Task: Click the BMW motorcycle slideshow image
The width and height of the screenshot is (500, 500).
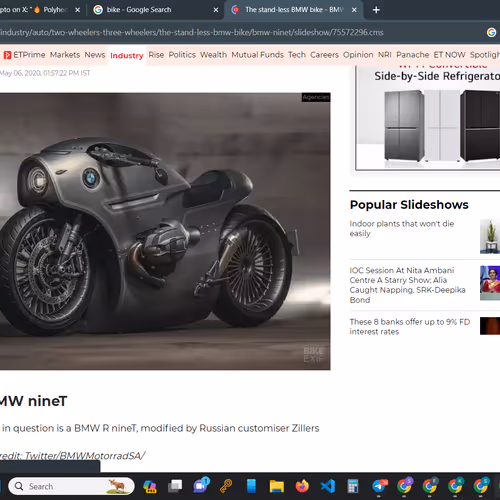Action: pos(165,231)
